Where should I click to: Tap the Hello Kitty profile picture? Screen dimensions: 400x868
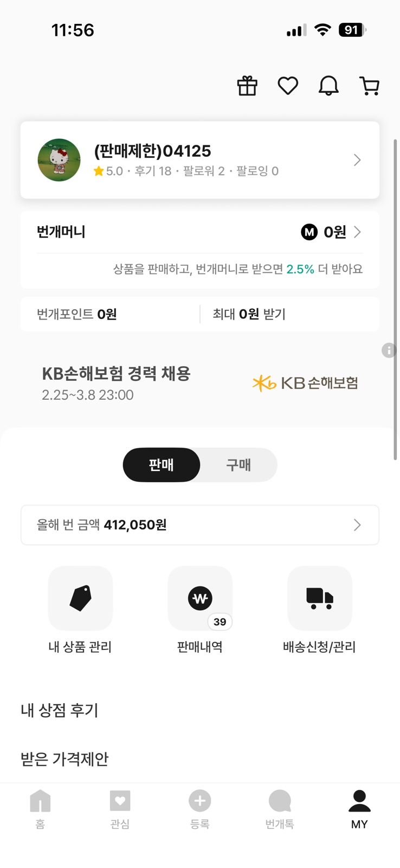tap(59, 160)
